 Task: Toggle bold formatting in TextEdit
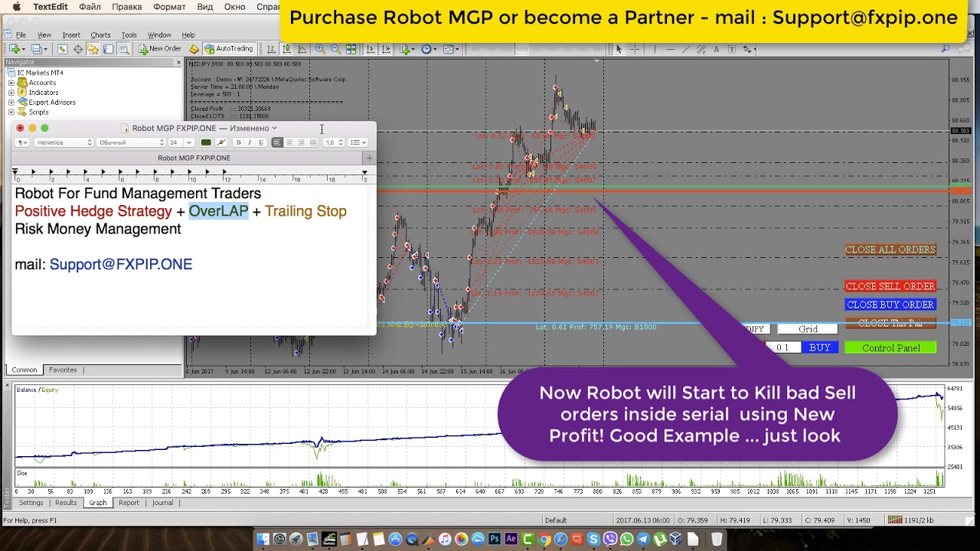[x=238, y=142]
